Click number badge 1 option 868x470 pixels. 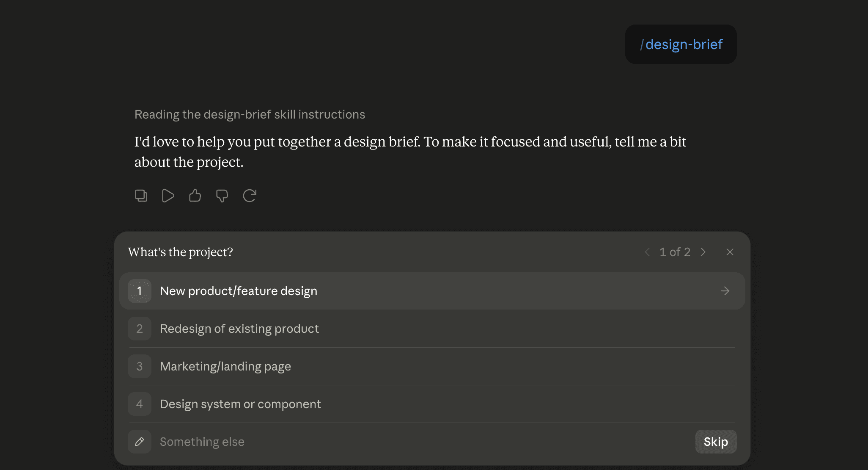[140, 291]
